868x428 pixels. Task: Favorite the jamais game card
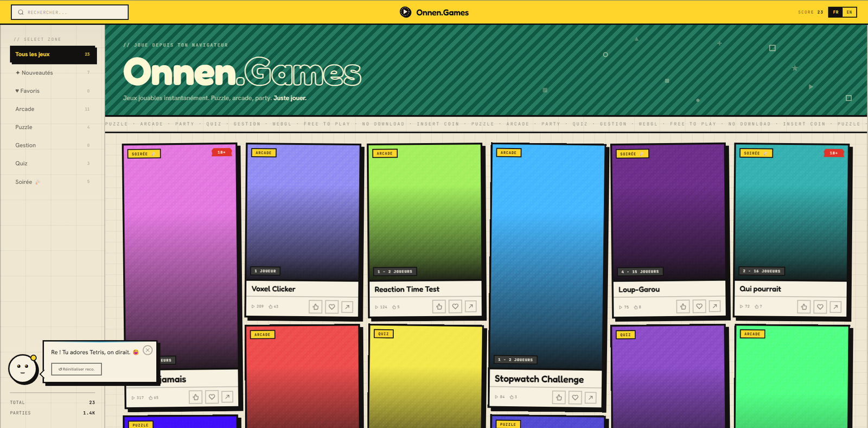pyautogui.click(x=212, y=397)
